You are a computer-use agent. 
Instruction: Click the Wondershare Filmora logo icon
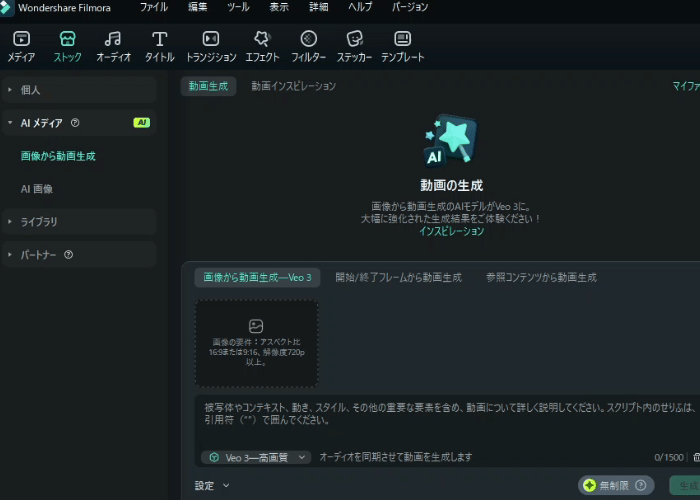point(6,8)
